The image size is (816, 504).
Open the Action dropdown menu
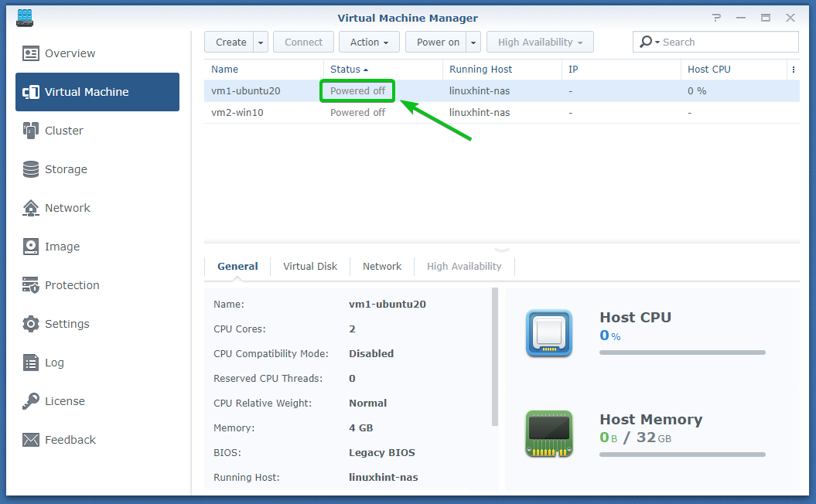pos(369,43)
